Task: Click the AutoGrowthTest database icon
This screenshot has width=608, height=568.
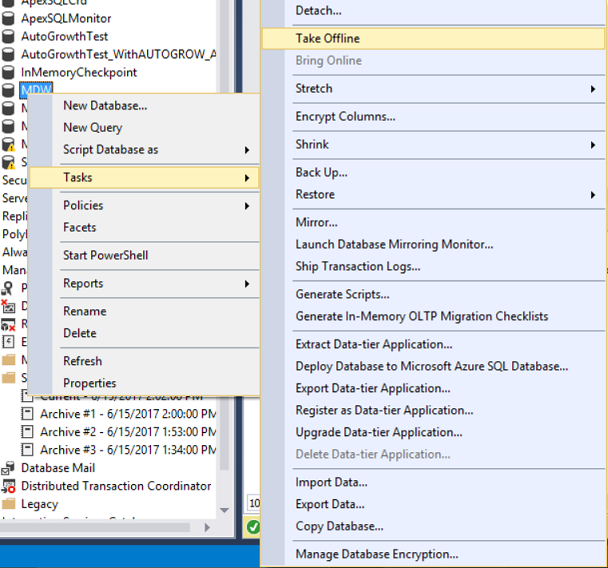Action: (9, 36)
